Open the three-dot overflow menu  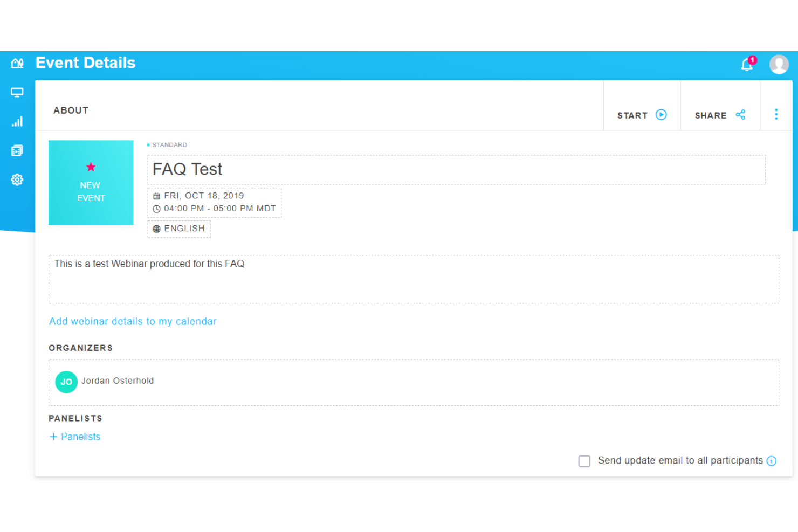point(776,114)
